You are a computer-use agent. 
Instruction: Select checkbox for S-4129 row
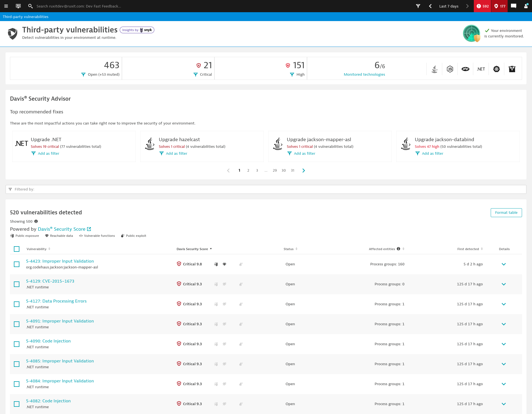(x=17, y=284)
